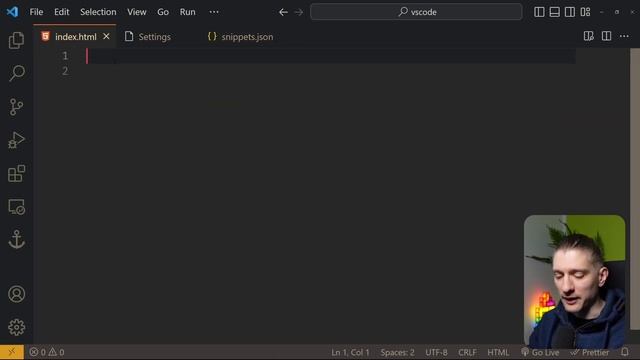Open editor More Actions ellipsis
Image resolution: width=640 pixels, height=360 pixels.
coord(624,36)
